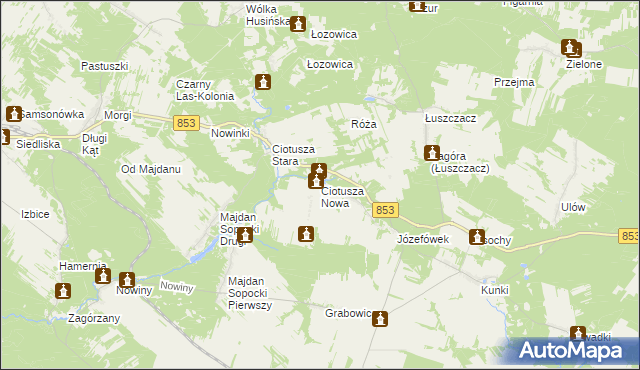This screenshot has width=640, height=370.
Task: Click the Nowiny river name label
Action: [176, 286]
